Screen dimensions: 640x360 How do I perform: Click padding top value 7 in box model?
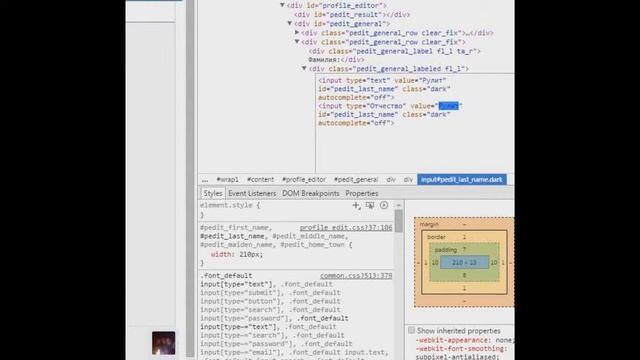click(x=464, y=250)
